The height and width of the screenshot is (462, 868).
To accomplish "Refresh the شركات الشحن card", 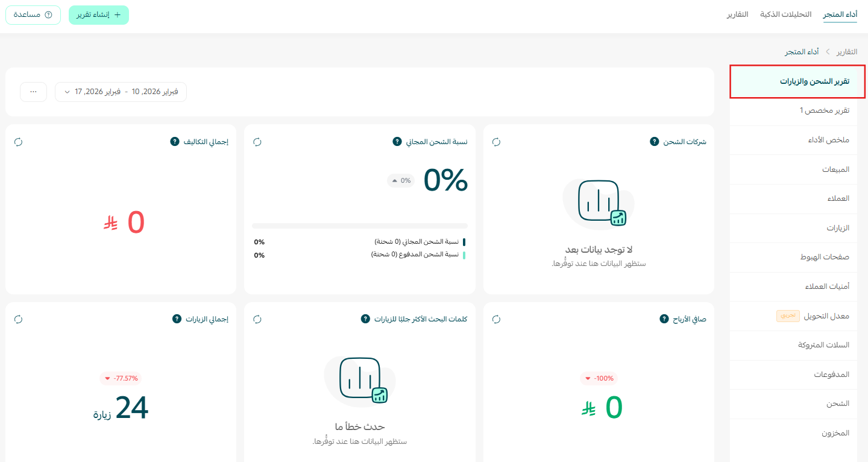I will tap(496, 142).
